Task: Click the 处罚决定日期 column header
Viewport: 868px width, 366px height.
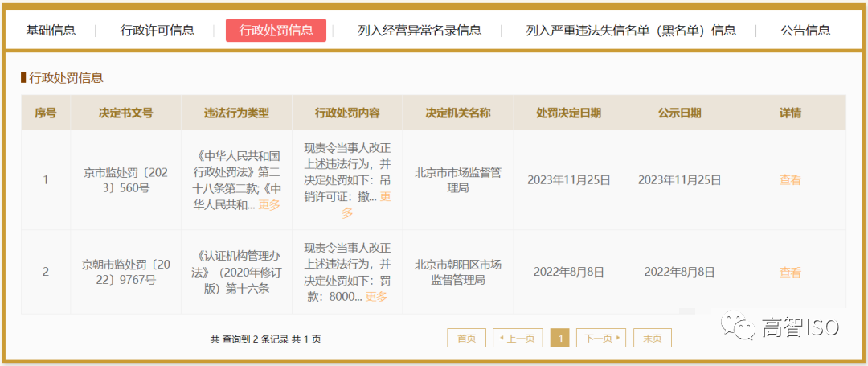Action: coord(568,113)
